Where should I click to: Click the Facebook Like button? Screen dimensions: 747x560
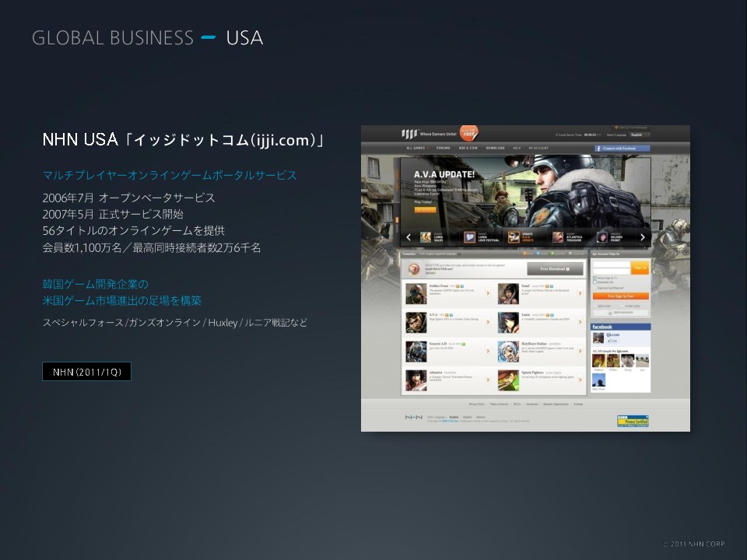tap(612, 341)
